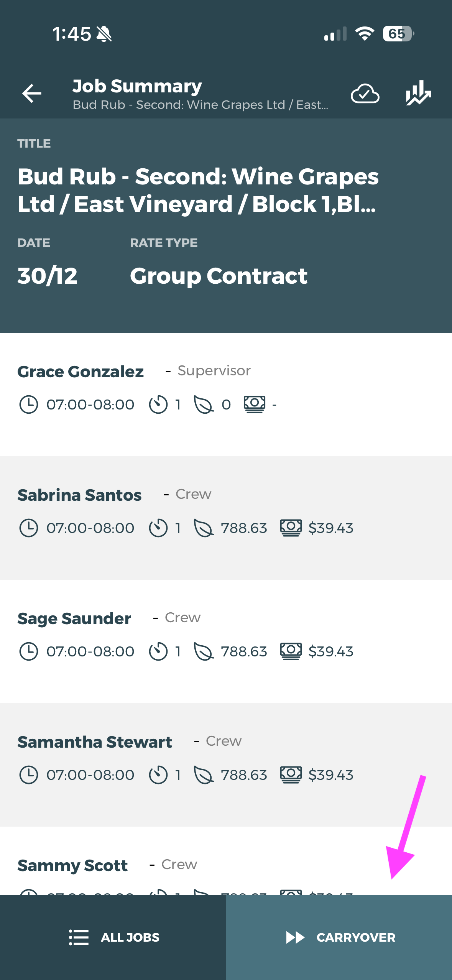Tap money icon in Samantha Stewart row
Image resolution: width=452 pixels, height=980 pixels.
291,774
